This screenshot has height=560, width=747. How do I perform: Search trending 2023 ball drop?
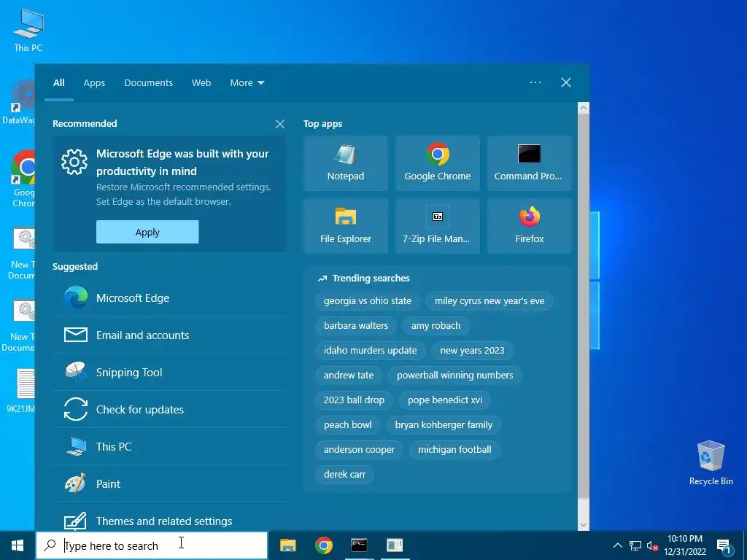354,400
